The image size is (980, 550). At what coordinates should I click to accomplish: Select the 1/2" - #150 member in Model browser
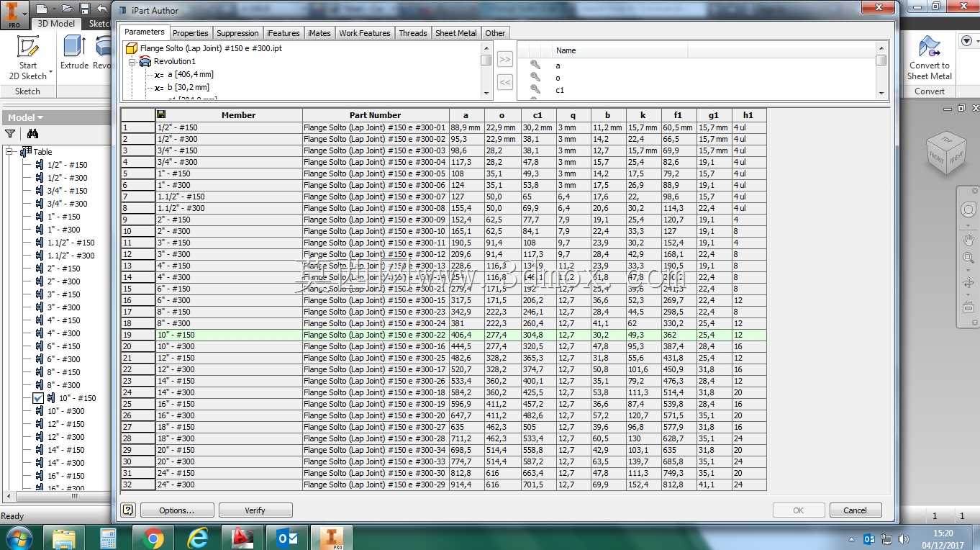pos(67,165)
